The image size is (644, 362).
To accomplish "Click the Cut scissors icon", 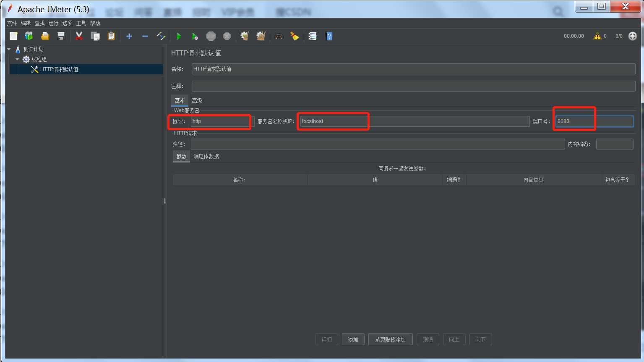I will pyautogui.click(x=79, y=36).
